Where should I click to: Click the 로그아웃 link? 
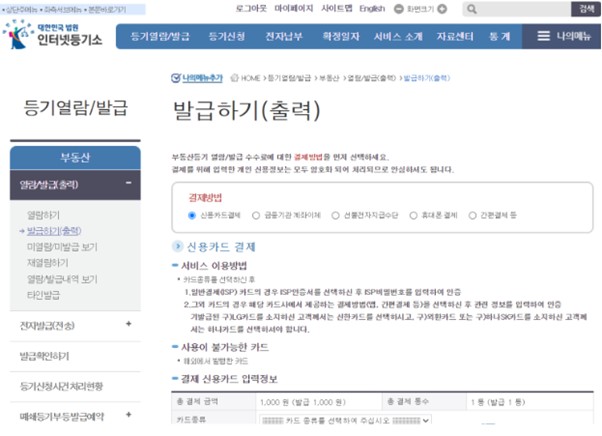coord(250,9)
